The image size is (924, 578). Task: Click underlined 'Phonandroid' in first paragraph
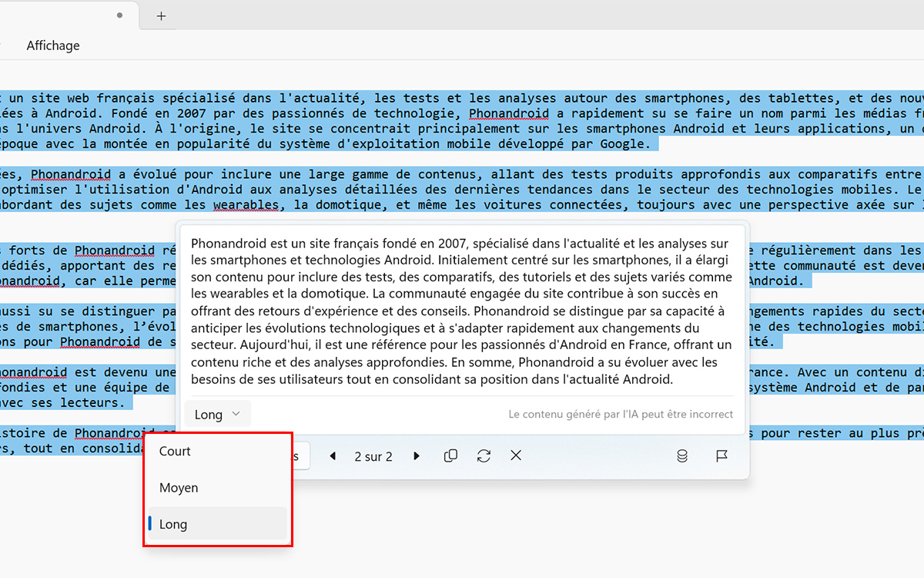[509, 114]
